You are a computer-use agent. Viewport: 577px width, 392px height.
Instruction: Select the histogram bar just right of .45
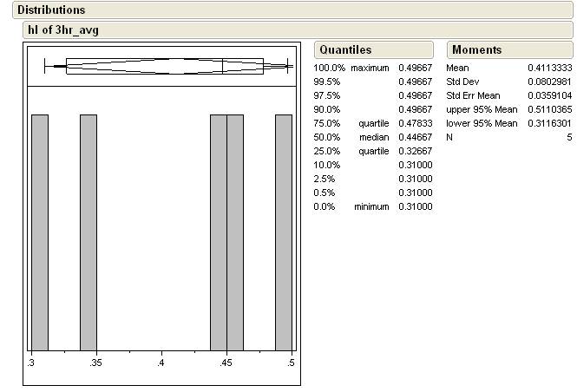(x=234, y=231)
